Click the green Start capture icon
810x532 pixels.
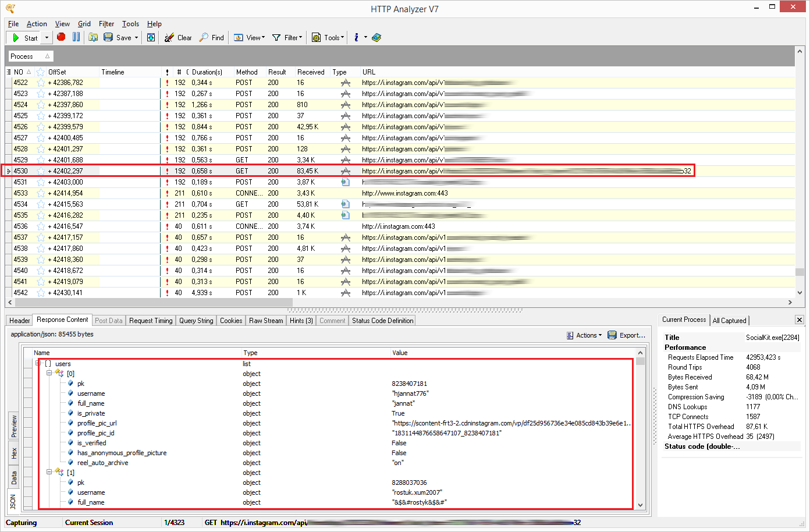pyautogui.click(x=16, y=37)
